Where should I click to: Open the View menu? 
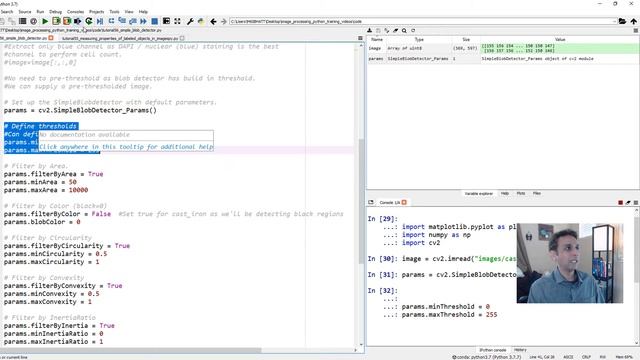[129, 12]
